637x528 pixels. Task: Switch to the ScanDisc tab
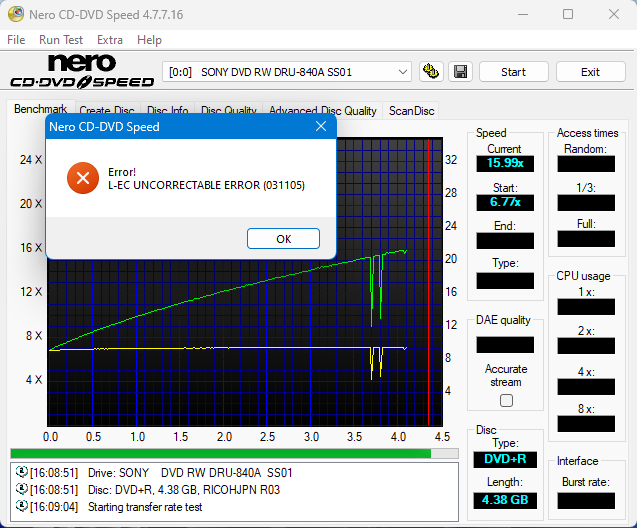[412, 111]
